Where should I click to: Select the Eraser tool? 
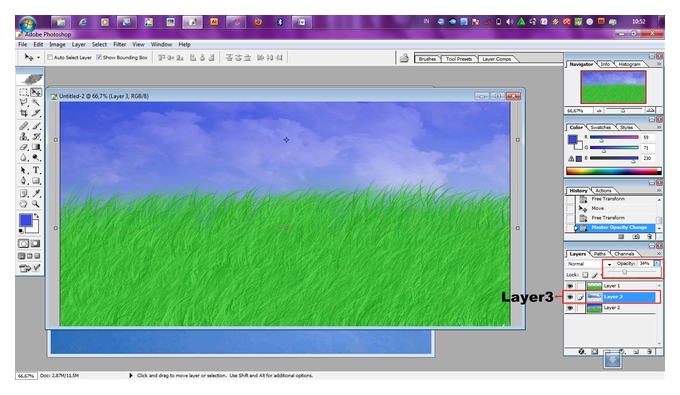point(24,147)
